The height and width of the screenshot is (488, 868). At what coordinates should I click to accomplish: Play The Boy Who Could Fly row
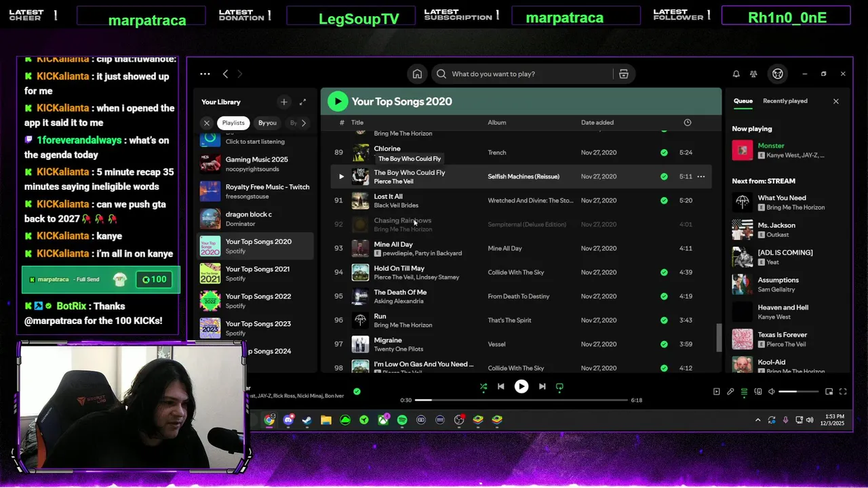point(341,176)
